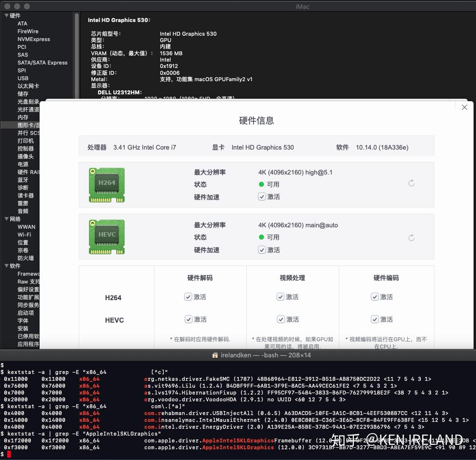Viewport: 476px width, 460px height.
Task: Collapse the 网络 section
Action: click(6, 219)
